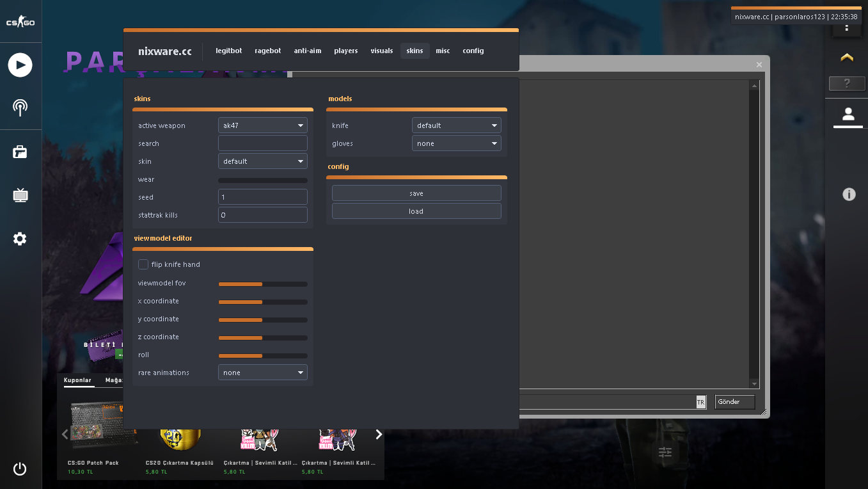Click the seed input field

(x=263, y=197)
